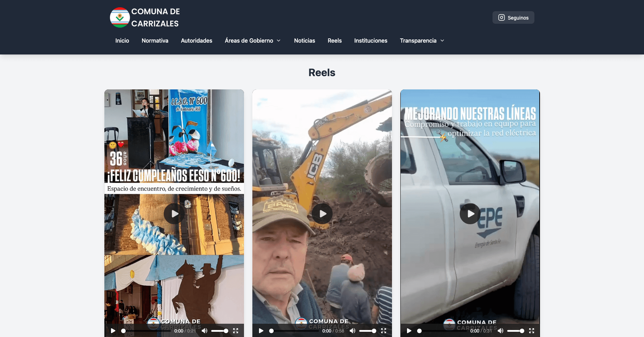Open the Instituciones page

point(371,41)
